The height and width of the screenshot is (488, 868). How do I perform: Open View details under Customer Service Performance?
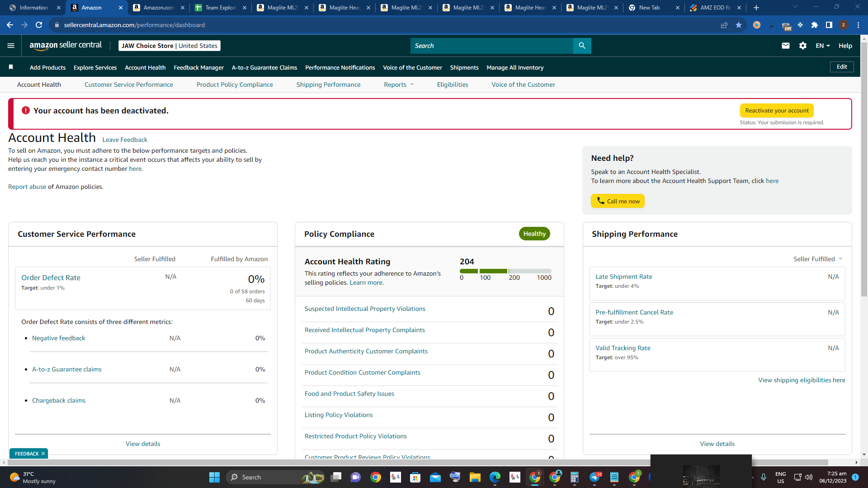point(143,444)
